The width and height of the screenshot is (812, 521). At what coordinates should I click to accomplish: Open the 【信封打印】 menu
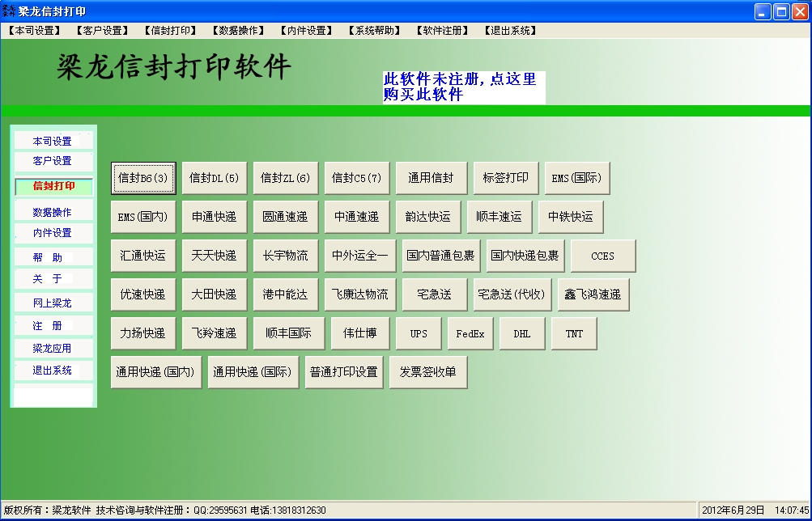pos(170,31)
